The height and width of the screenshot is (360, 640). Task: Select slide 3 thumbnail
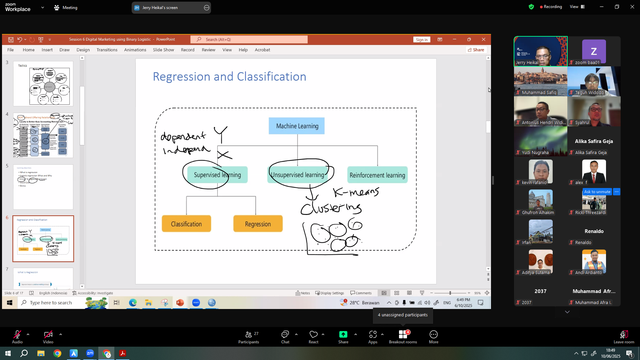43,84
